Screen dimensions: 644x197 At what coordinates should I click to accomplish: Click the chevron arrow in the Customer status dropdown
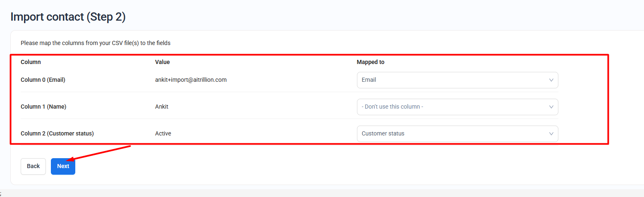[x=551, y=134]
